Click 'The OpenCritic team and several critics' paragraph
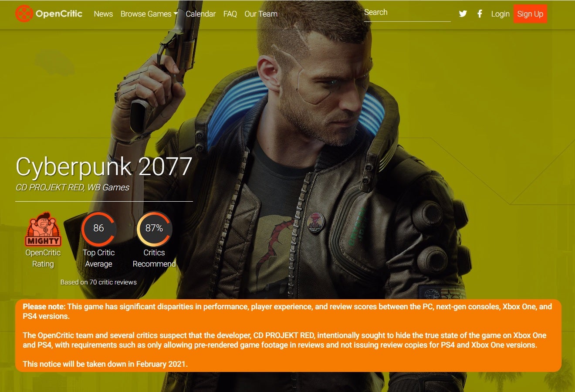The width and height of the screenshot is (575, 392). (x=284, y=340)
